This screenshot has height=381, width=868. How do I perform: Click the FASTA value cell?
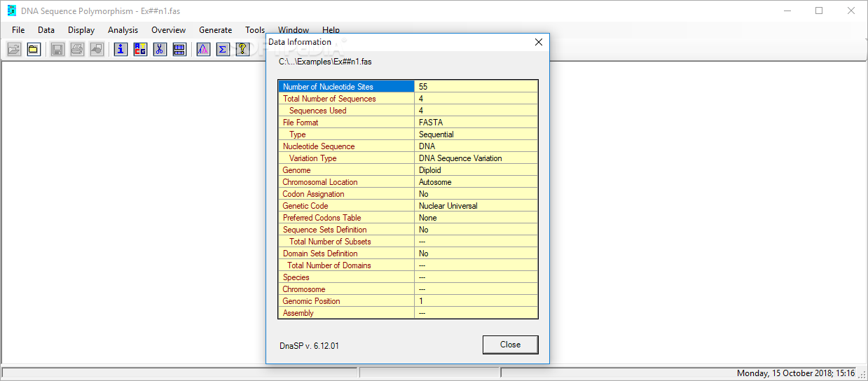pyautogui.click(x=476, y=123)
